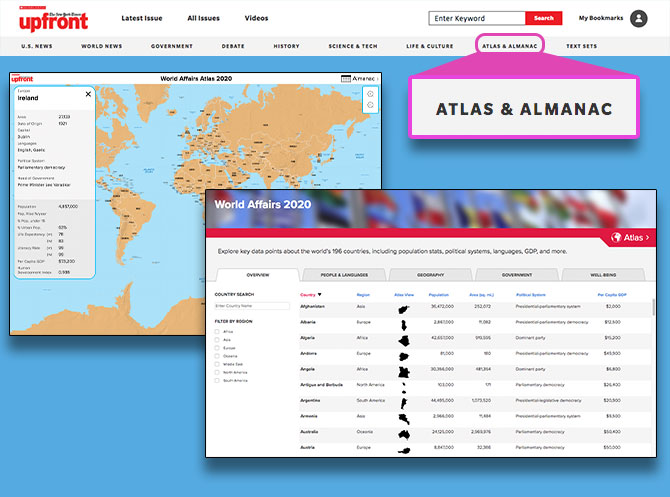Open Andorra map silhouette in Atlas View
Screen dimensions: 670x497
403,356
